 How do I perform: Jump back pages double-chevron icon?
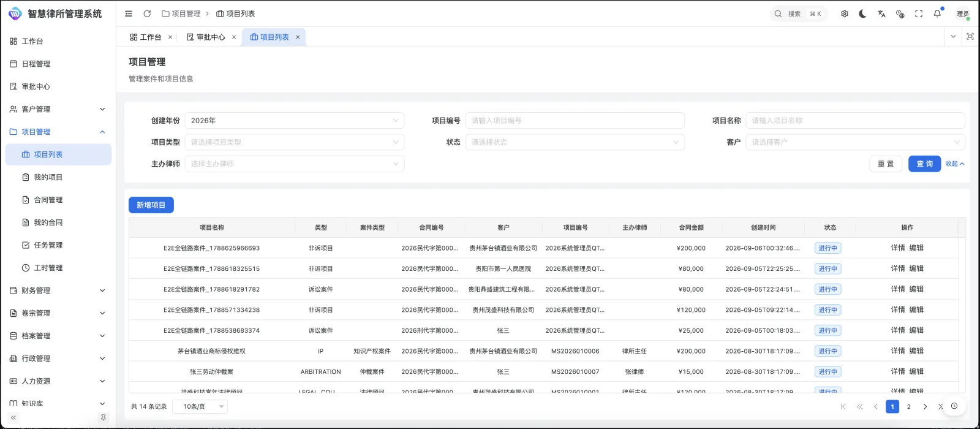click(x=859, y=406)
